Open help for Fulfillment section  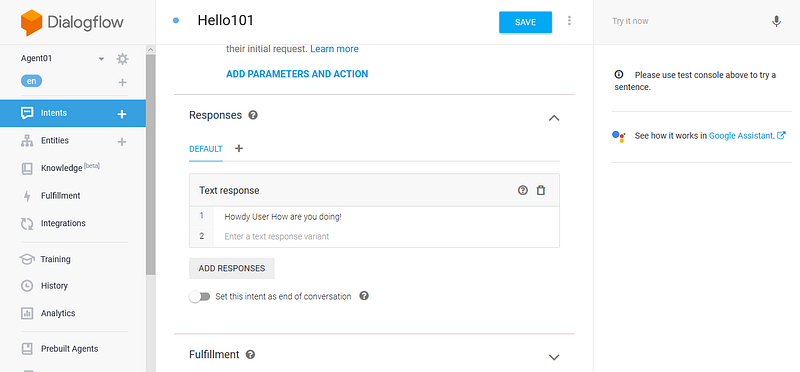250,354
